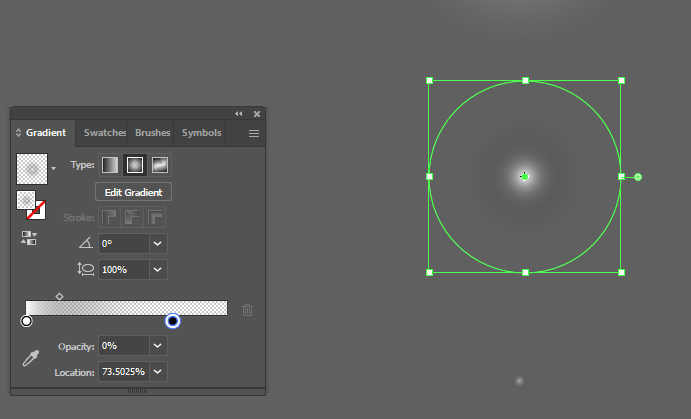Click the Opacity field showing 0%
This screenshot has height=419, width=691.
pyautogui.click(x=124, y=346)
